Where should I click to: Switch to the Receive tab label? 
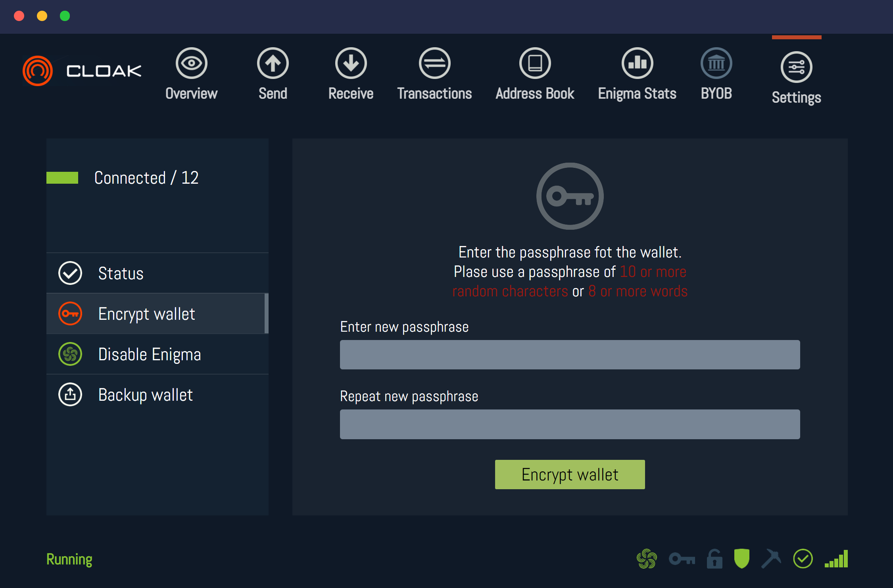pos(351,94)
